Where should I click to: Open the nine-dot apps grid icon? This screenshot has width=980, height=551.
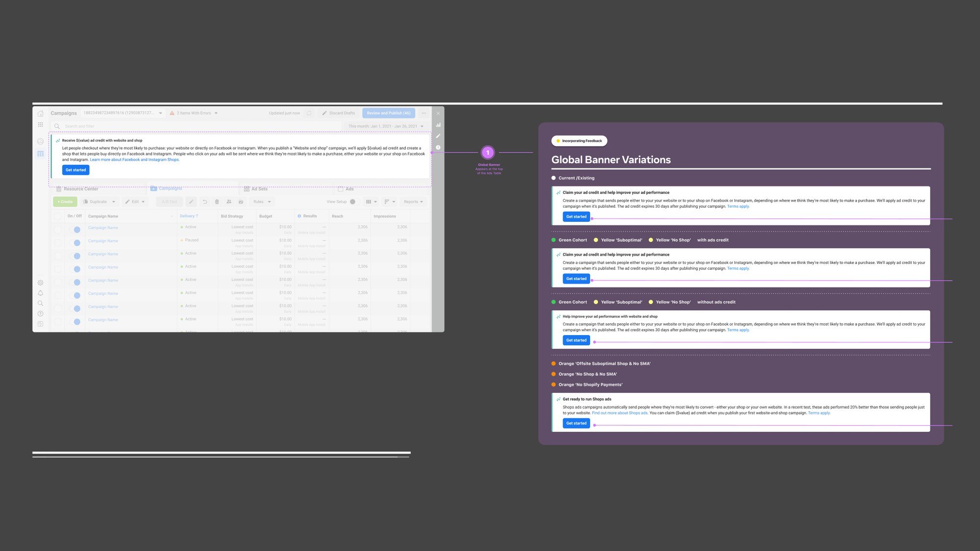tap(40, 125)
